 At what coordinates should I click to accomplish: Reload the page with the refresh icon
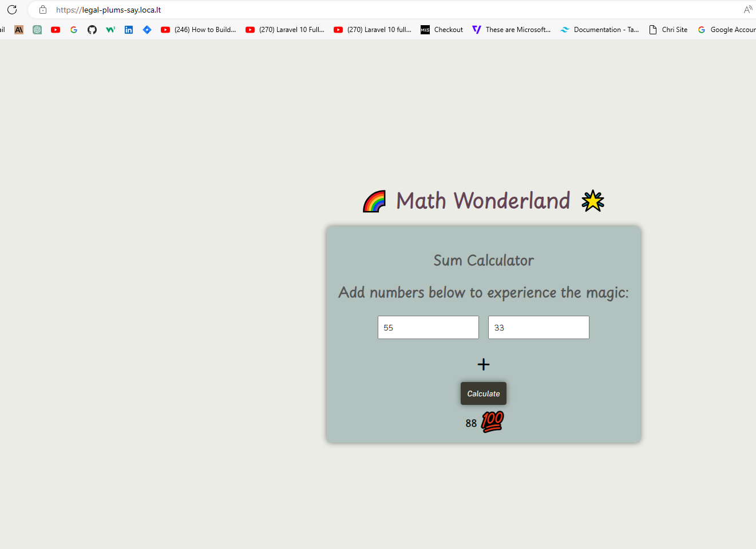coord(12,10)
